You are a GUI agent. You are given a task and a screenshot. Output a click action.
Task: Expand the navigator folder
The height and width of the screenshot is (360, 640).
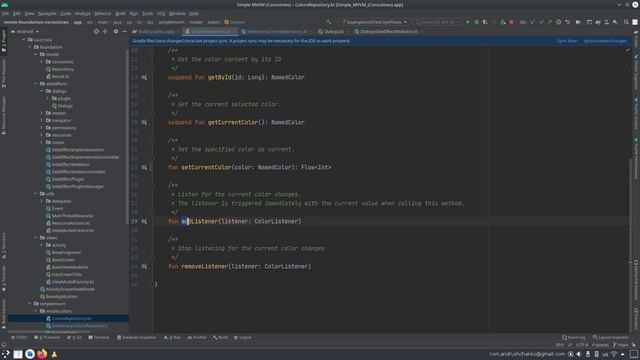(42, 120)
